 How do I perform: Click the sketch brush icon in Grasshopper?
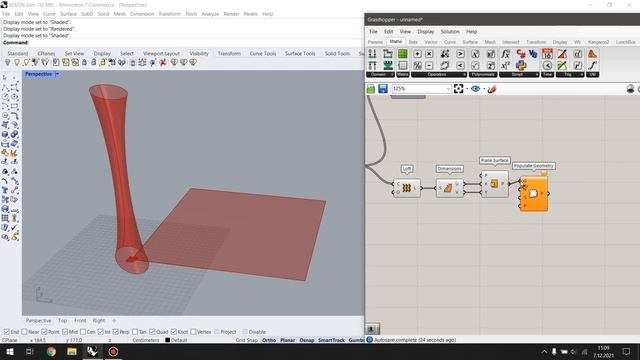point(492,89)
